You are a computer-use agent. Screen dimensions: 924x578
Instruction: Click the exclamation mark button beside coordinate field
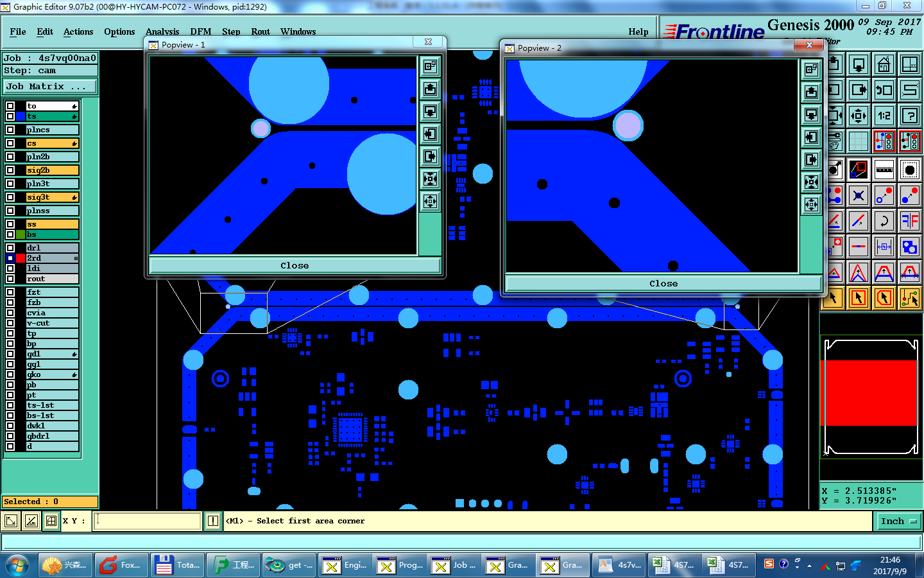213,521
